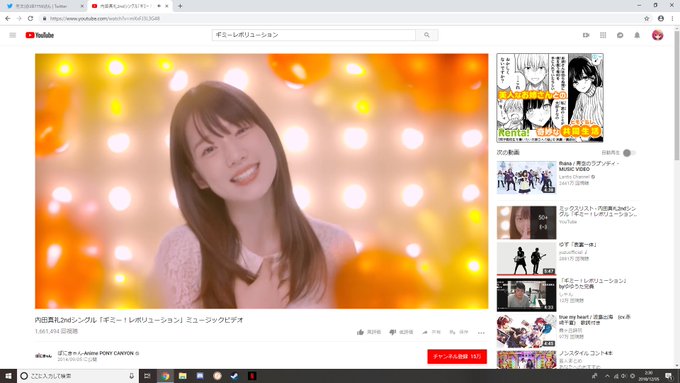
Task: Click the magnifier search button
Action: point(427,35)
